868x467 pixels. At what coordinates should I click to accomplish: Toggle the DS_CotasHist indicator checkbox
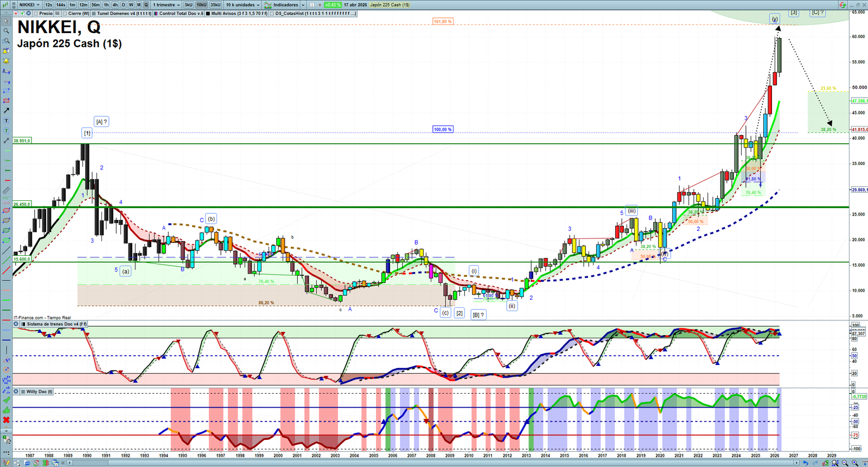[272, 14]
